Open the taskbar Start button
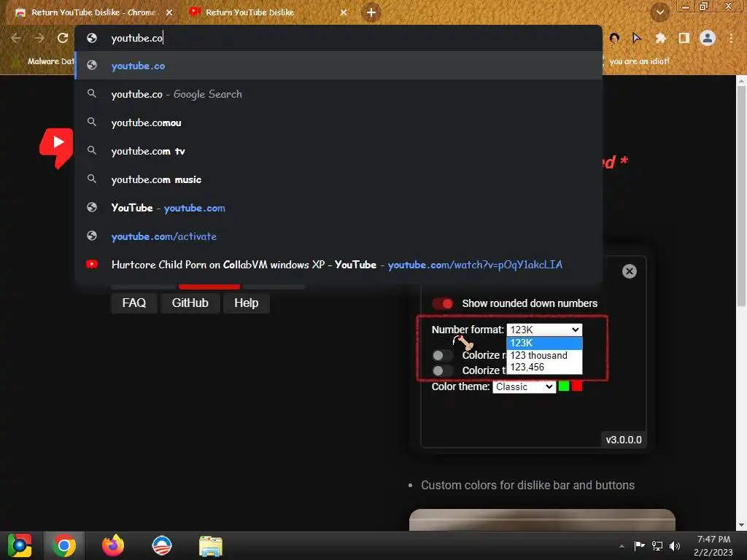 tap(20, 545)
